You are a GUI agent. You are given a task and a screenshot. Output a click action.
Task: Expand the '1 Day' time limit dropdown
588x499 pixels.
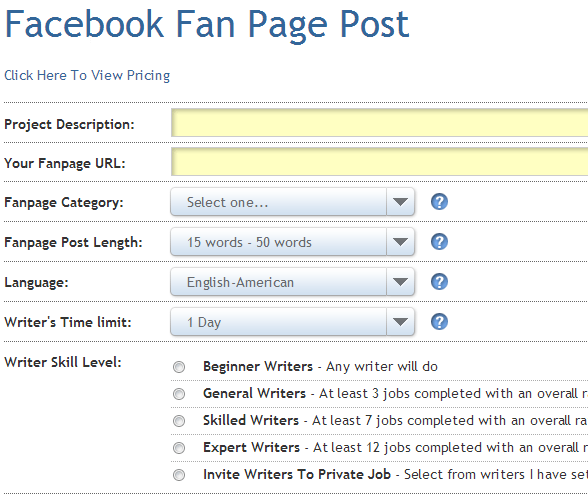click(x=292, y=322)
